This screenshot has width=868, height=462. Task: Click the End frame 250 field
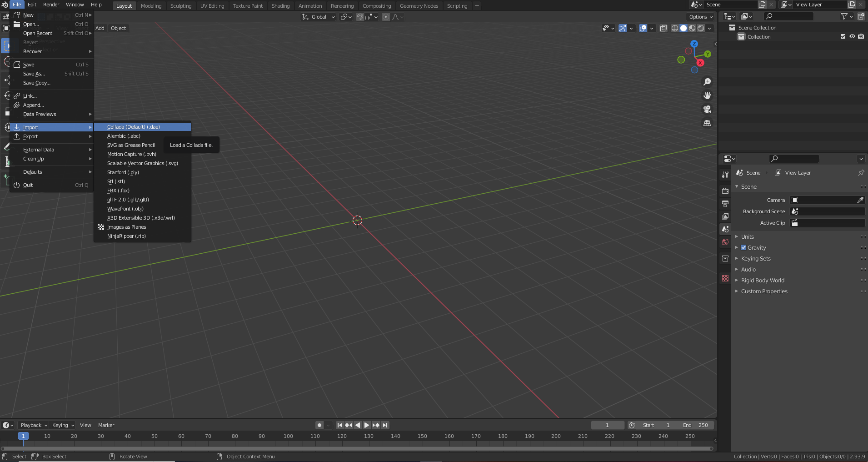pyautogui.click(x=695, y=425)
